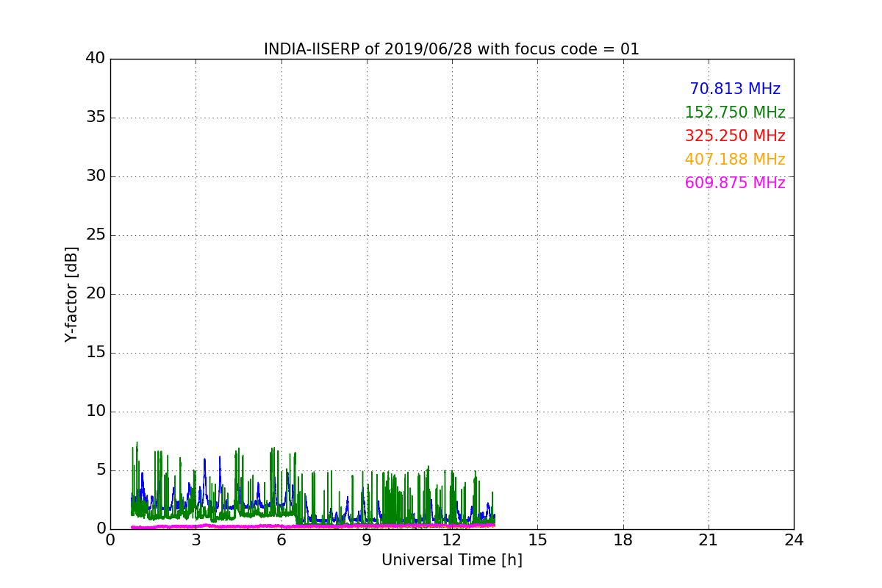Click the 30 tick on the y-axis
The width and height of the screenshot is (882, 588).
click(x=96, y=176)
